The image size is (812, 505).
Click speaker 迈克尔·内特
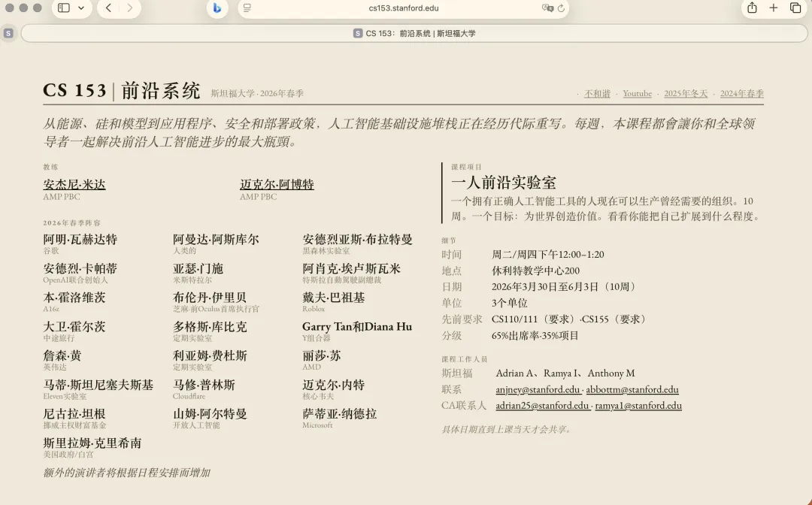(334, 385)
